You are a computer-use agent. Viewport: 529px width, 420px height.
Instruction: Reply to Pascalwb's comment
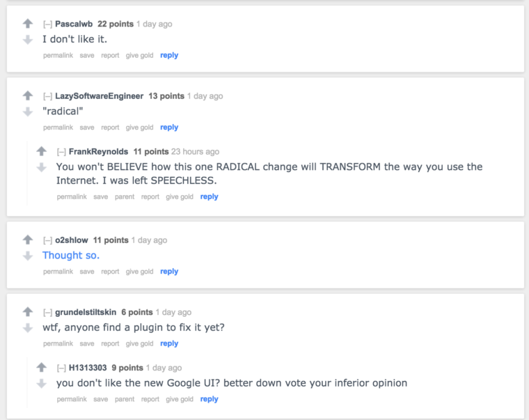(x=169, y=55)
